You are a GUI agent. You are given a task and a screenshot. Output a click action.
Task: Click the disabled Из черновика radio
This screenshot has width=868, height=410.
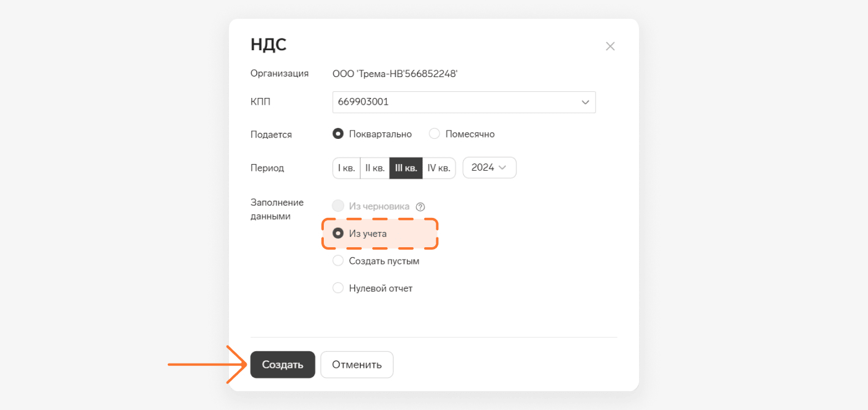click(338, 206)
